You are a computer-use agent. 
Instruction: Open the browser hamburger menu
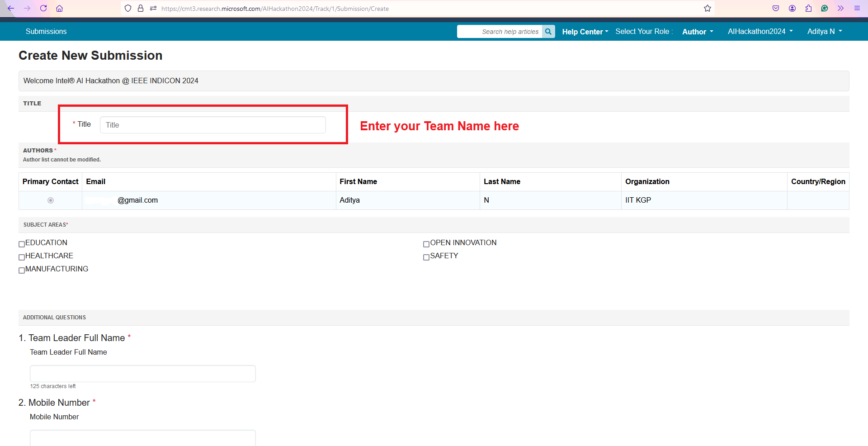tap(857, 8)
